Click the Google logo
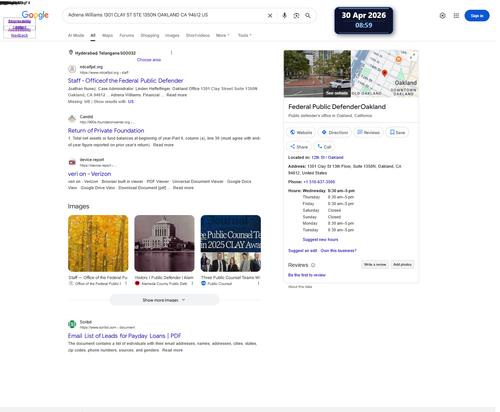Image resolution: width=500 pixels, height=412 pixels. 35,15
